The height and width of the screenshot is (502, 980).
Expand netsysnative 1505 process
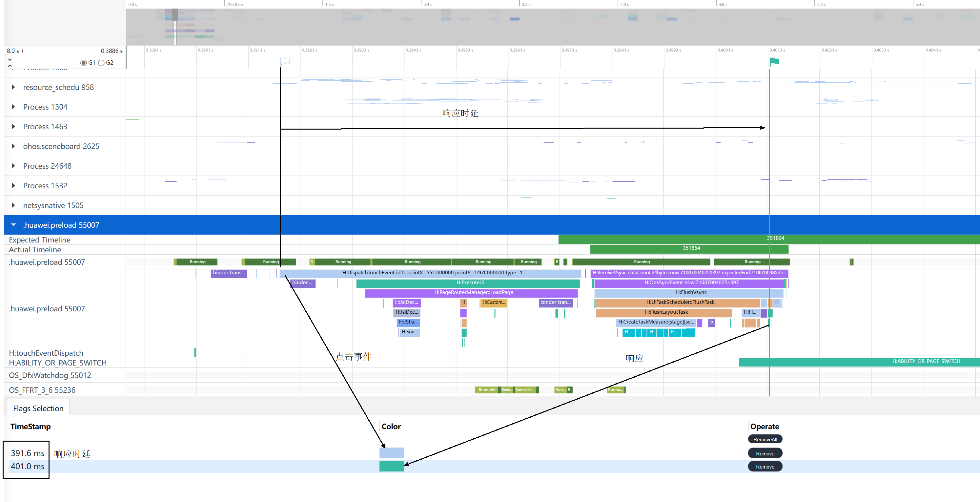[14, 205]
